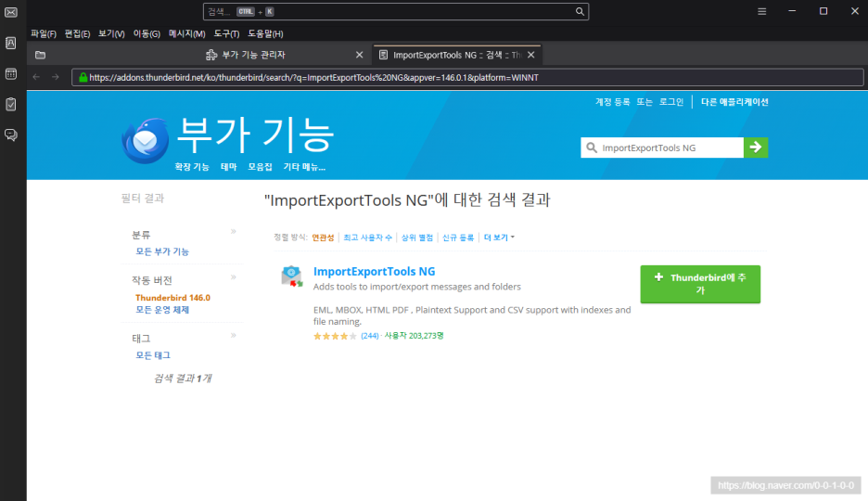Click the puzzle piece icon on add-ons manager tab
Viewport: 868px width, 501px height.
point(211,55)
